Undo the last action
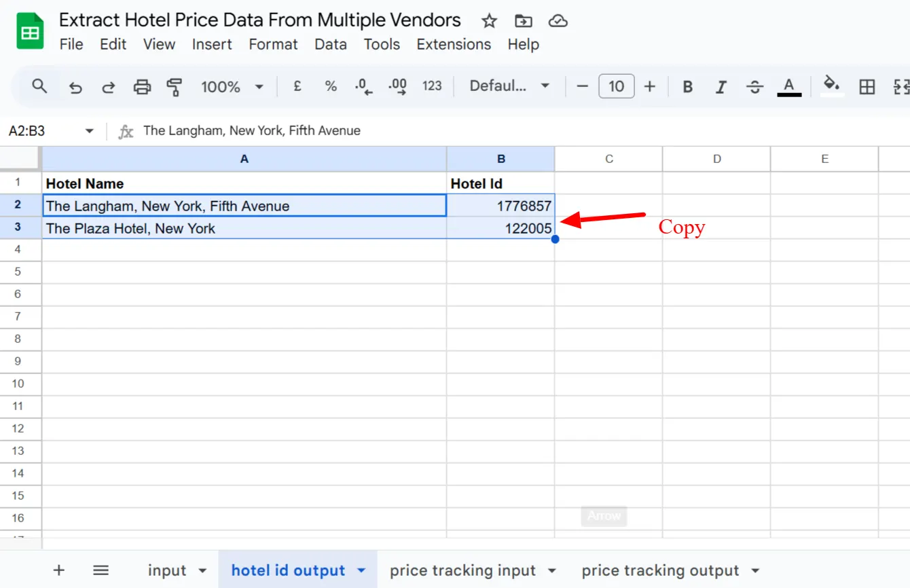Image resolution: width=910 pixels, height=588 pixels. (x=75, y=87)
